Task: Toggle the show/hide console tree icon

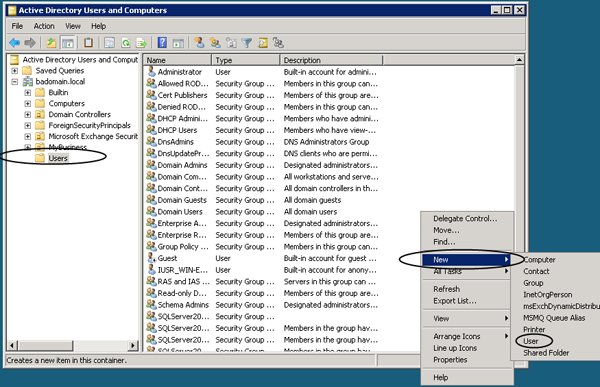Action: (68, 43)
